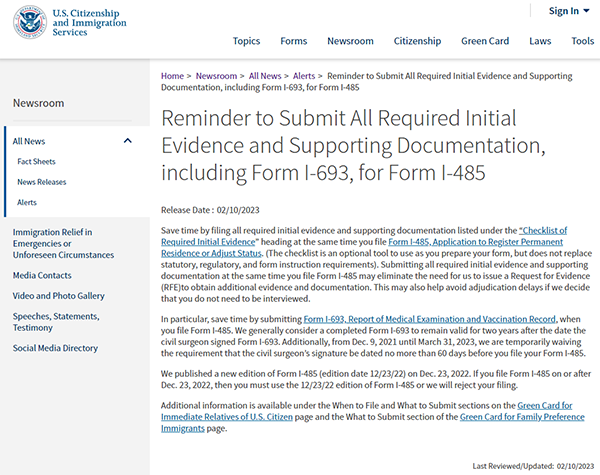Collapse the All News sidebar section chevron
Viewport: 600px width, 475px height.
[128, 141]
